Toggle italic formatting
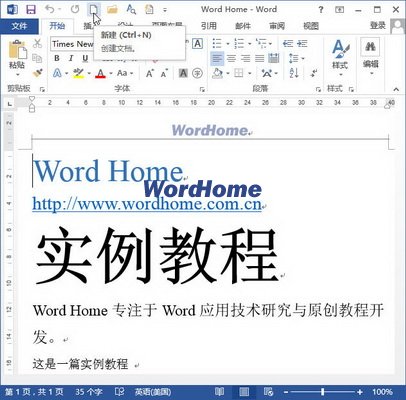The image size is (406, 400). tap(71, 58)
